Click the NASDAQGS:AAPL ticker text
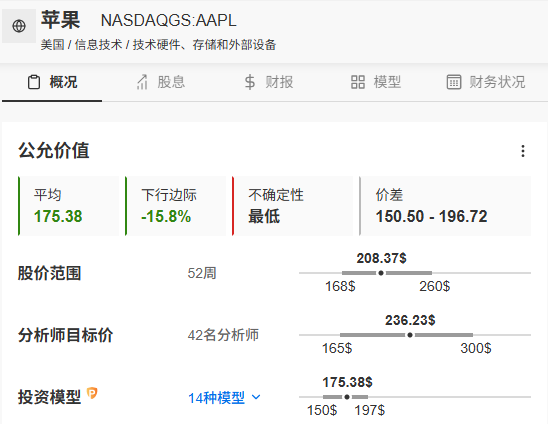 (x=168, y=20)
